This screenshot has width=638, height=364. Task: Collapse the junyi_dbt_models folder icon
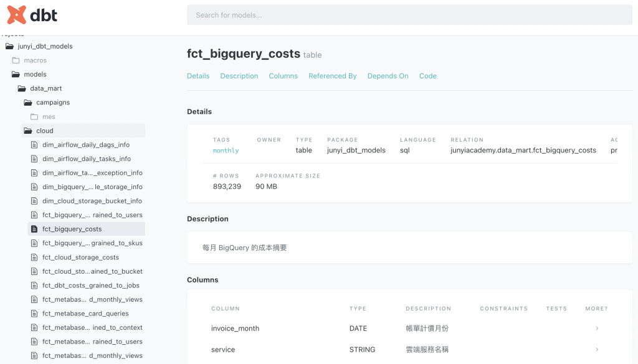(x=9, y=46)
